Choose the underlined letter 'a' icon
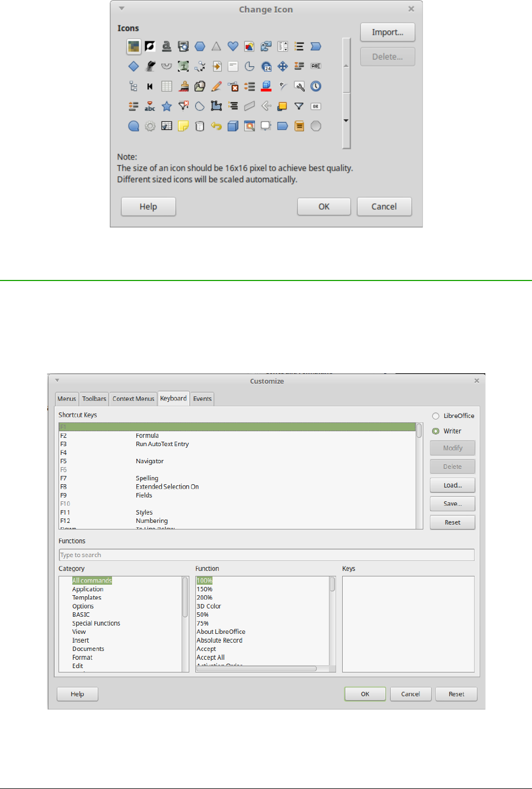The width and height of the screenshot is (532, 789). (x=167, y=46)
